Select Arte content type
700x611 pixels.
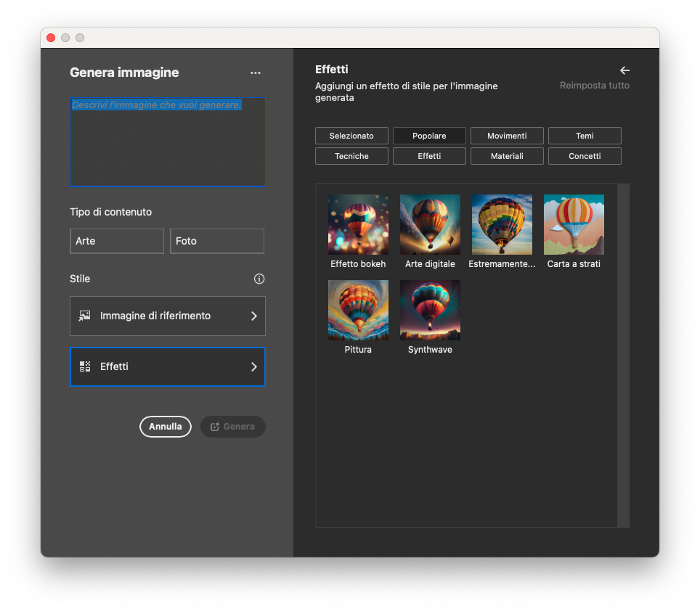117,241
